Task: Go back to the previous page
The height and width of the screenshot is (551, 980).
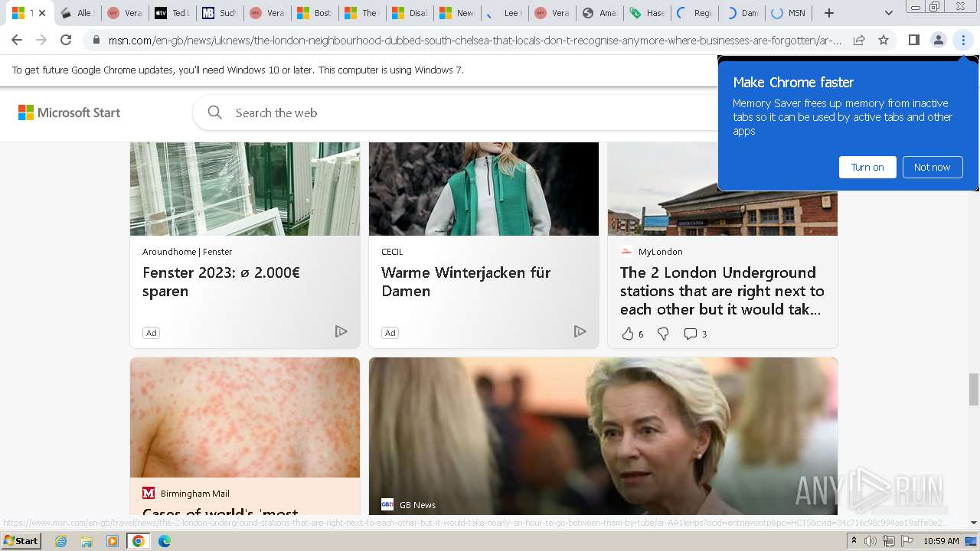Action: (x=17, y=40)
